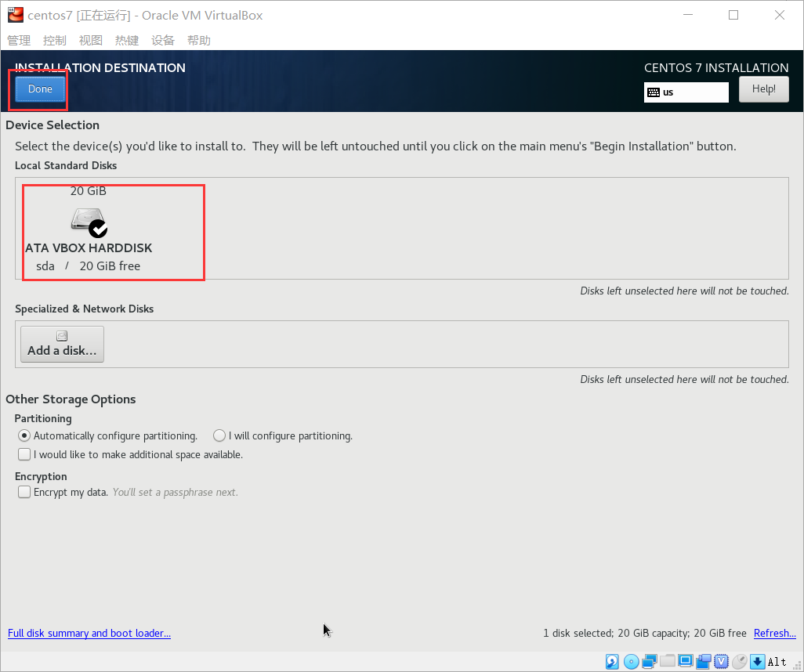Click the host key arrow icon
Screen dimensions: 804x672
(x=757, y=662)
